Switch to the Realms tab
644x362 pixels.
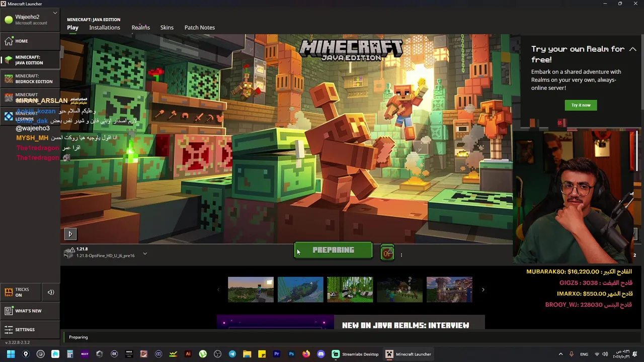tap(140, 28)
